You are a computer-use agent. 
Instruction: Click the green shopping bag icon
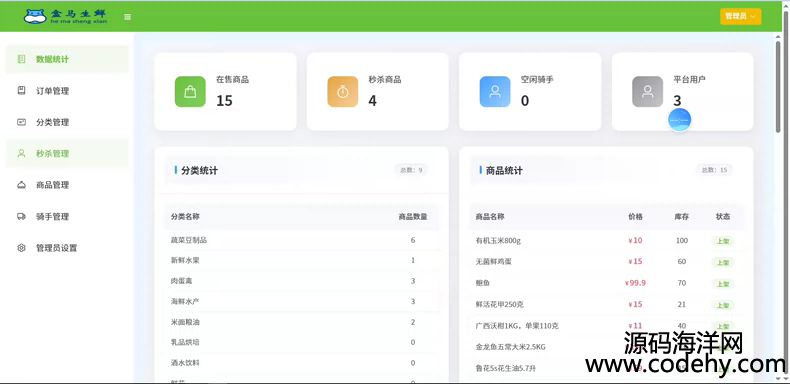click(x=190, y=92)
